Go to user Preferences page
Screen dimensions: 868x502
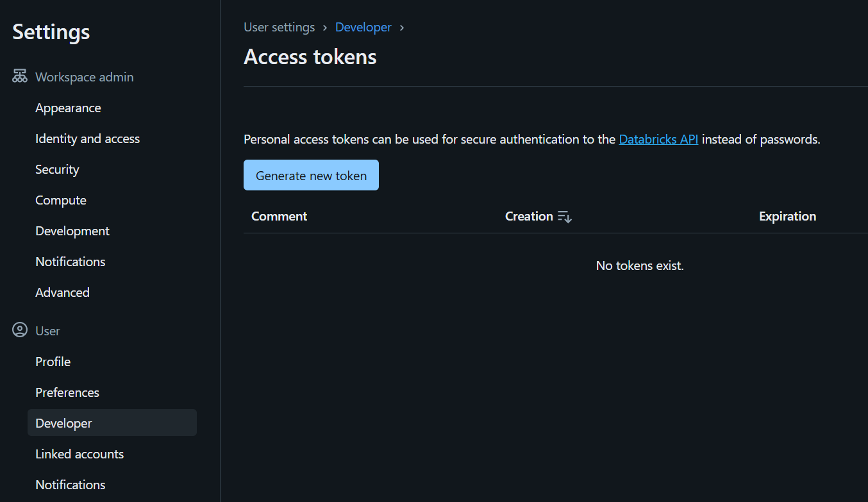click(x=67, y=392)
